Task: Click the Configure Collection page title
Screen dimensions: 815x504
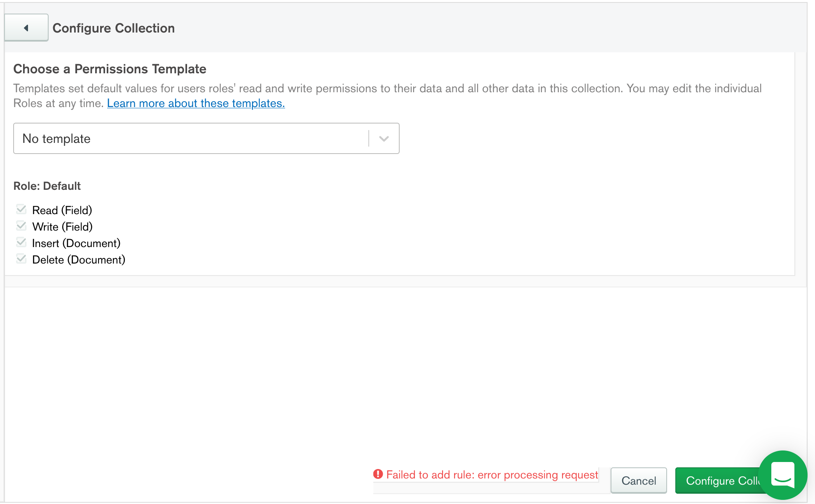Action: point(114,28)
